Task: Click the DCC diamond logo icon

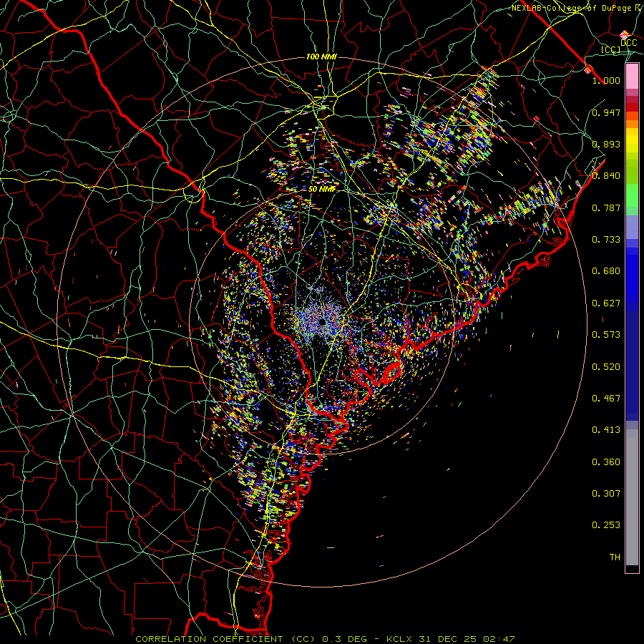Action: (x=624, y=34)
